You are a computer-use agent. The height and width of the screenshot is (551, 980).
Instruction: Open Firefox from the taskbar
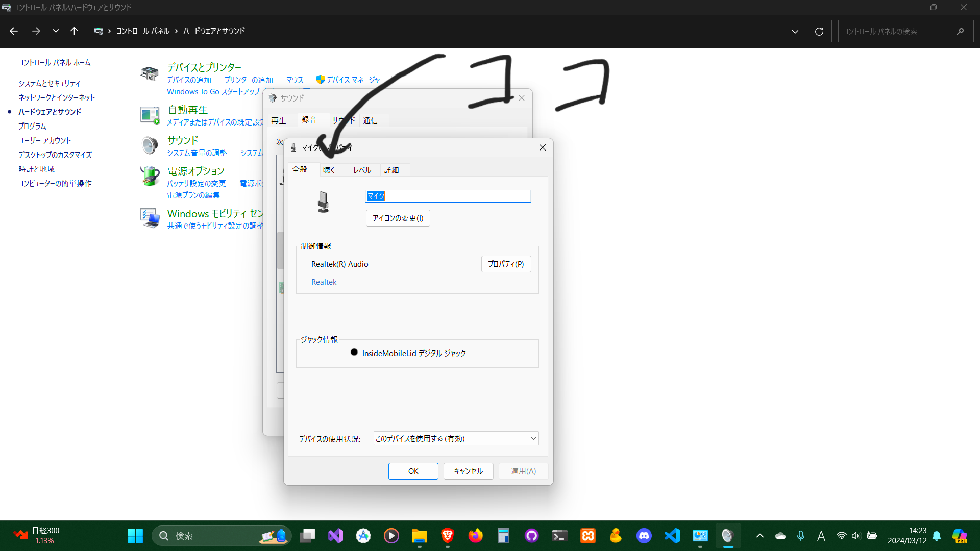pos(475,536)
